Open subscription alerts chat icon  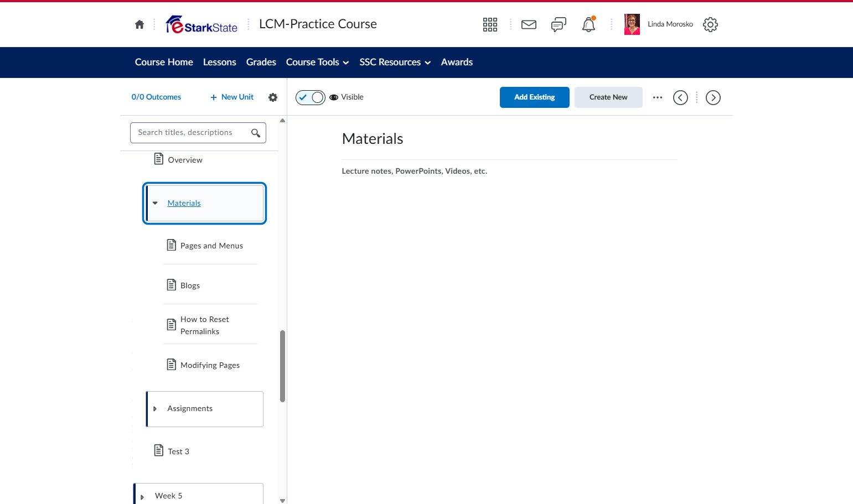click(x=559, y=24)
